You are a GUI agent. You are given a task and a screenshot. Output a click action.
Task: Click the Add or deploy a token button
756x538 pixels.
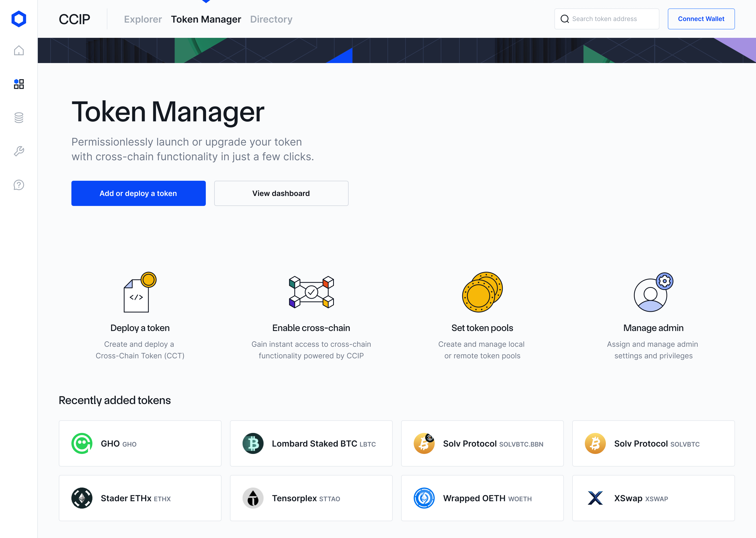click(138, 193)
